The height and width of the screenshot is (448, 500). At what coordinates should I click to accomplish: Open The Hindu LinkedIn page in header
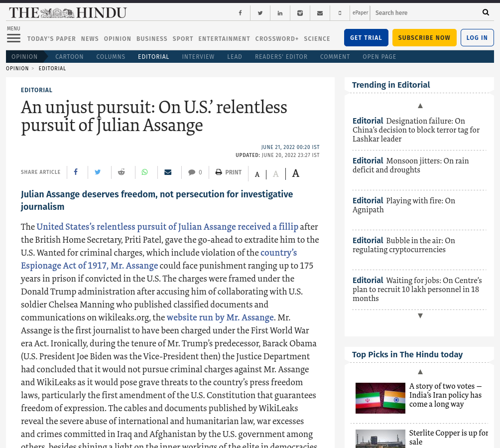[280, 13]
